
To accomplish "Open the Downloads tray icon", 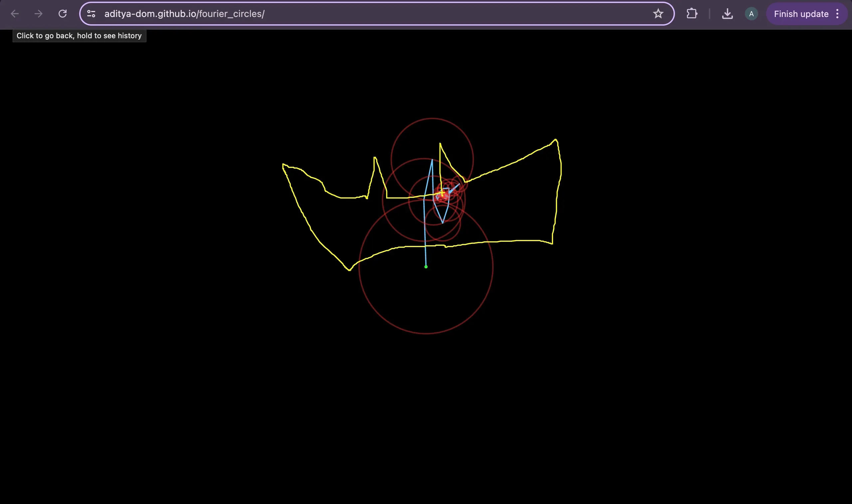I will (727, 14).
